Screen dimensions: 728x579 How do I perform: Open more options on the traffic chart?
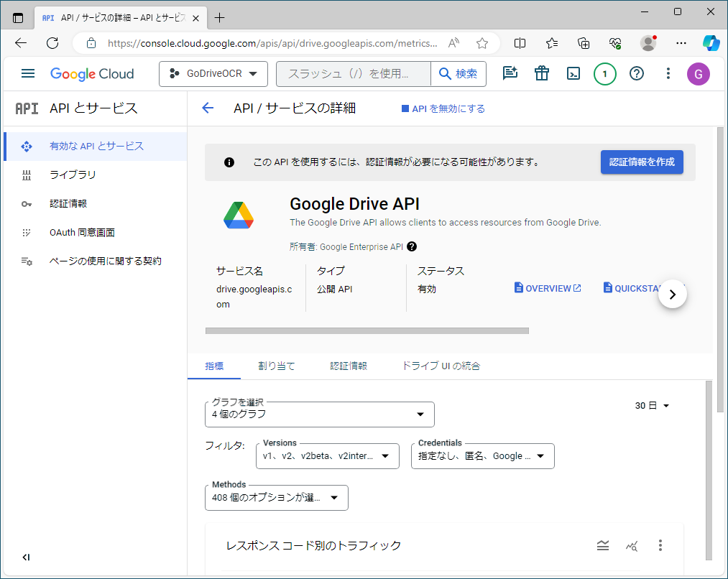pos(660,545)
